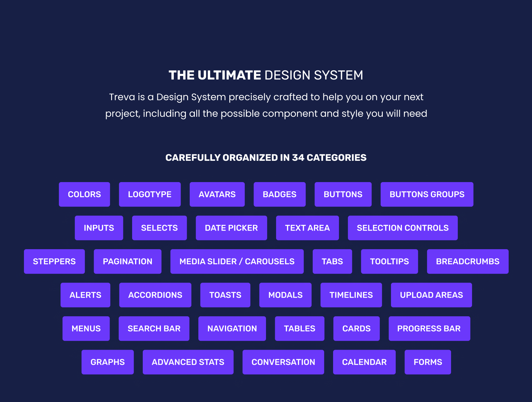Choose the CALENDAR category tag
Screen dimensions: 532x402
[364, 362]
